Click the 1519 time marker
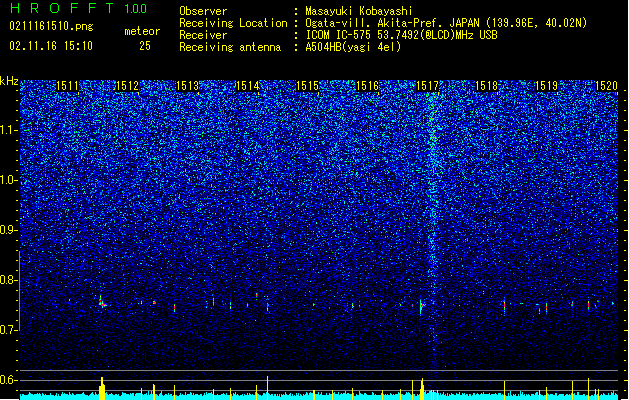629x400 pixels. [x=546, y=86]
